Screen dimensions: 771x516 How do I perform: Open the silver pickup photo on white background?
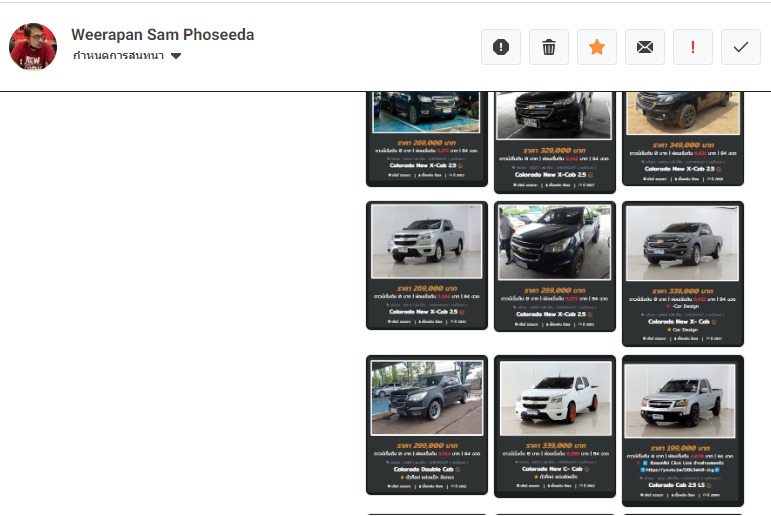point(427,241)
